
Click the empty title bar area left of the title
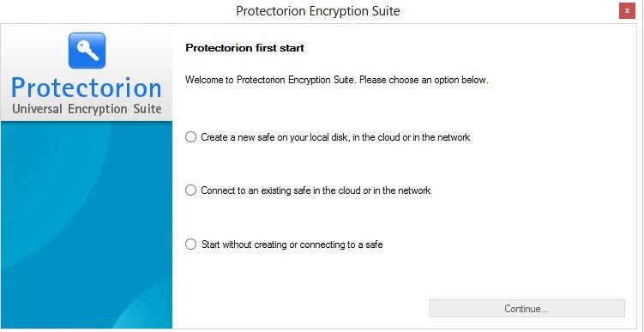(115, 11)
